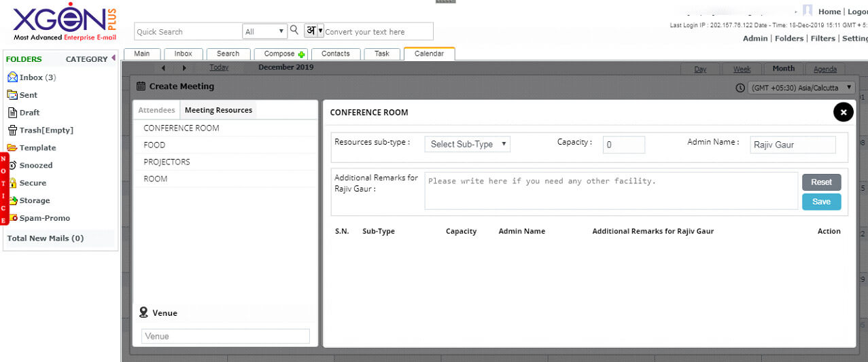This screenshot has height=362, width=868.
Task: Open the language converter dropdown arrow
Action: point(321,31)
